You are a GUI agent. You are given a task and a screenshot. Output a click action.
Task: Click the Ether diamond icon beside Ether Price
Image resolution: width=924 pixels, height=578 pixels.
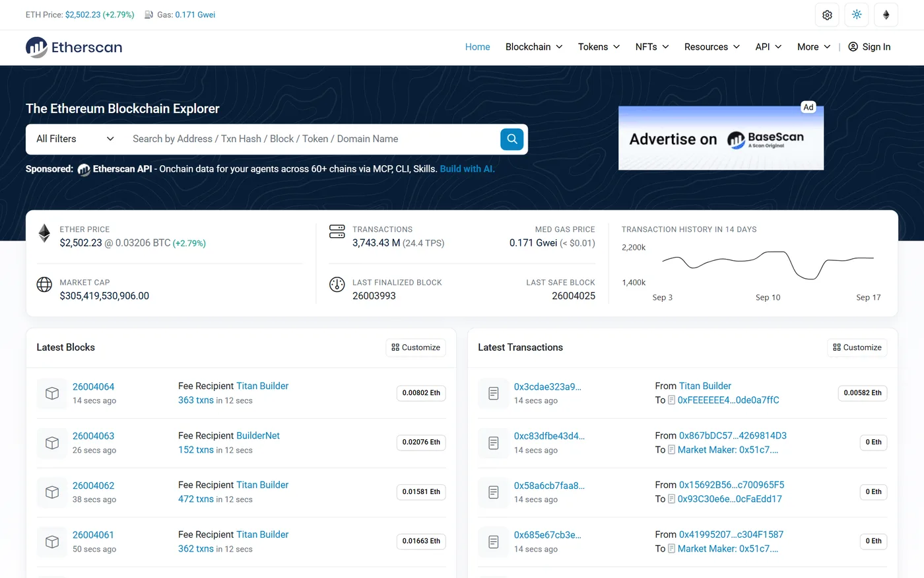(x=44, y=233)
